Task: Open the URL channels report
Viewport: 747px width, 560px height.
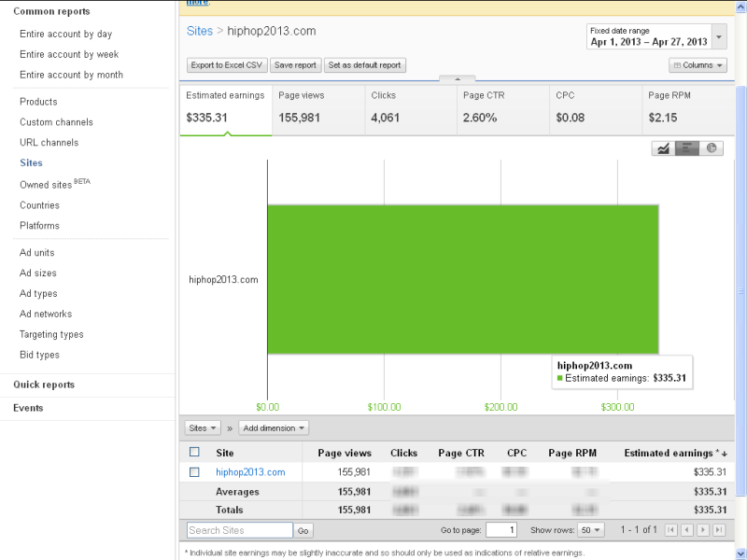Action: click(49, 143)
